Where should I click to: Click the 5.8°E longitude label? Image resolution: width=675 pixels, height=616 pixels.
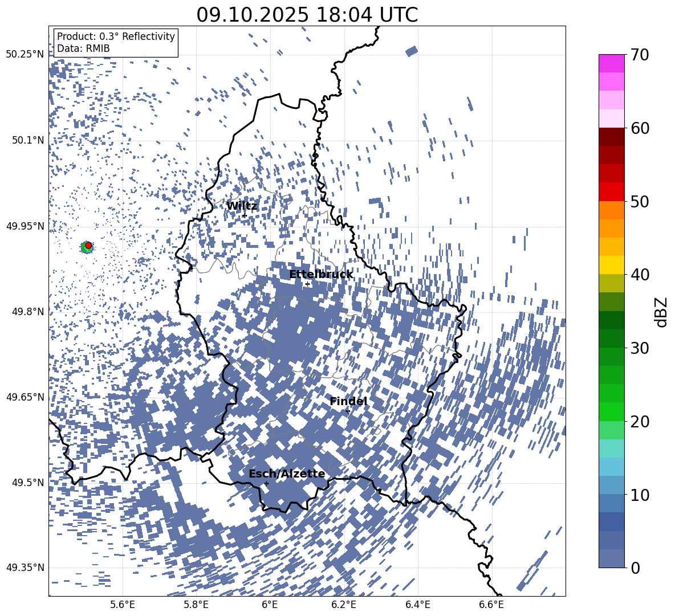(x=196, y=605)
